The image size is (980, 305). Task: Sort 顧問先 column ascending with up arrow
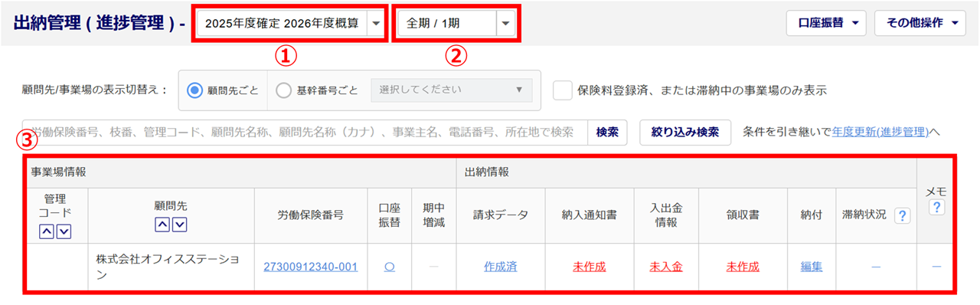(162, 225)
